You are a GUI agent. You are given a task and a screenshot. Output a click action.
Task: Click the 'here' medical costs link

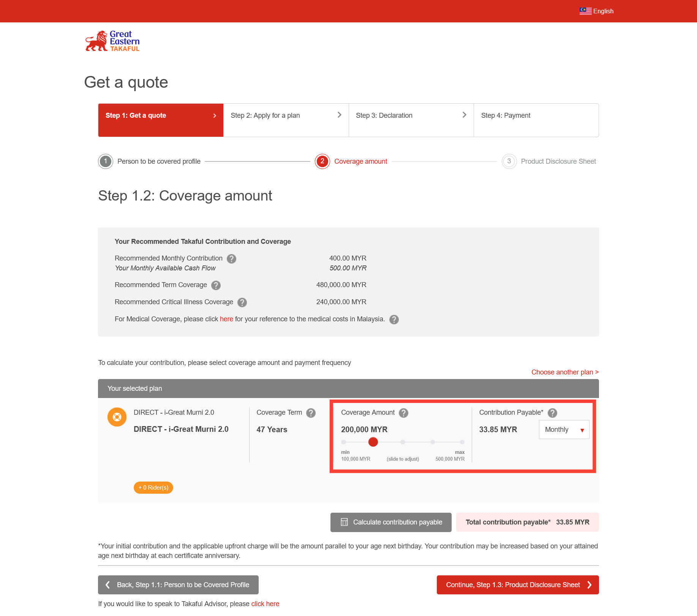(226, 319)
